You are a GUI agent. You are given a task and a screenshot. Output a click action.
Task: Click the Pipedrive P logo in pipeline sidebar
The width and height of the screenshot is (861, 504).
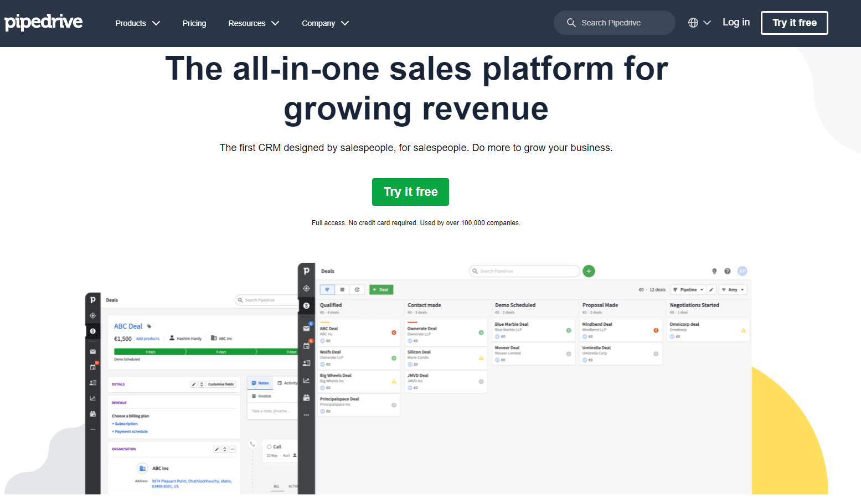click(x=306, y=271)
